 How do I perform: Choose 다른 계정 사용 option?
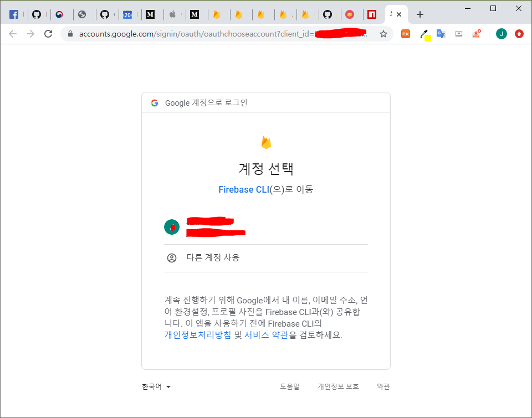coord(266,258)
